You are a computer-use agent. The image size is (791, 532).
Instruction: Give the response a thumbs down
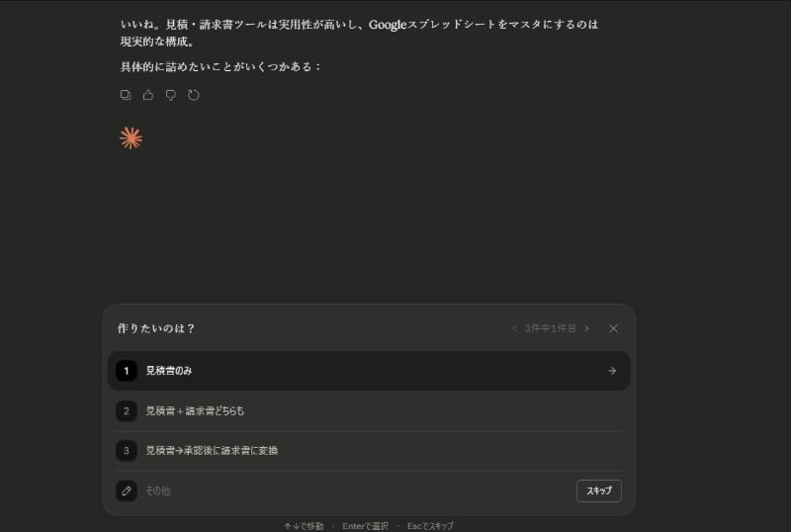click(x=171, y=95)
